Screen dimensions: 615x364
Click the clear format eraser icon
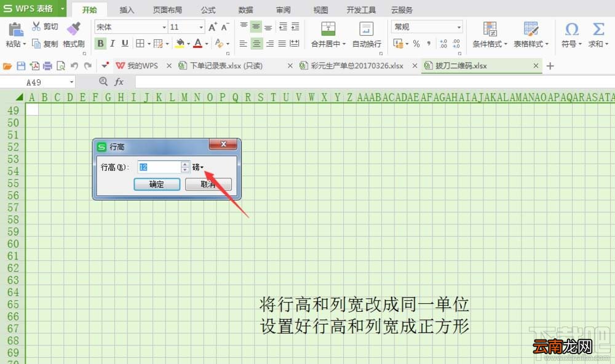(x=219, y=44)
